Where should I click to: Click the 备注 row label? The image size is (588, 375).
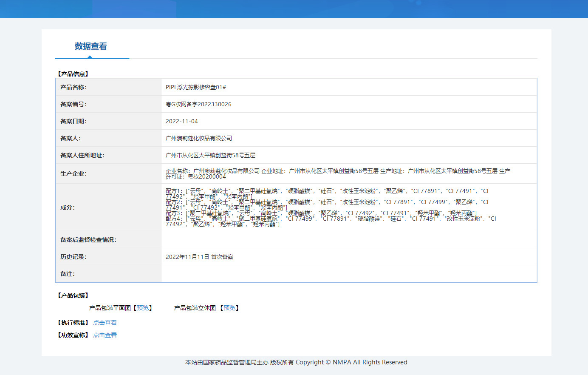[x=68, y=274]
